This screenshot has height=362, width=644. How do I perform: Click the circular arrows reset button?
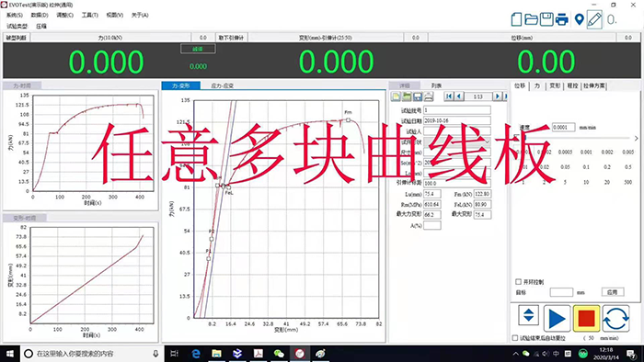[615, 318]
